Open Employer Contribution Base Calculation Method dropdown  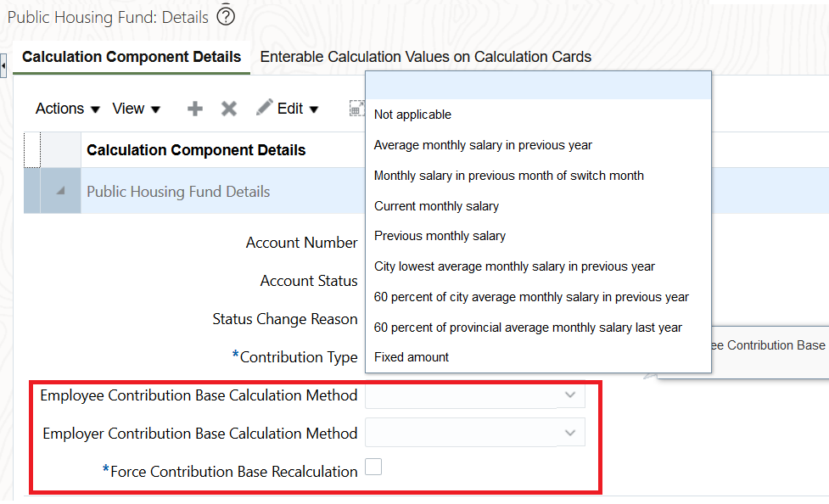pyautogui.click(x=570, y=434)
